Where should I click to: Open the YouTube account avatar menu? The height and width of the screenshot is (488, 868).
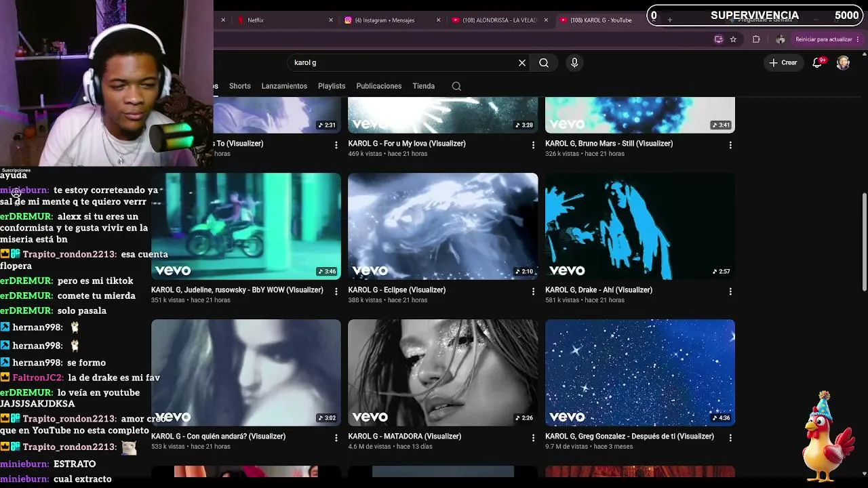843,62
